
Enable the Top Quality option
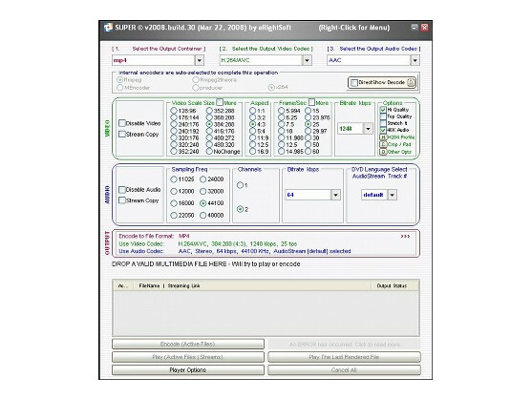pos(383,116)
